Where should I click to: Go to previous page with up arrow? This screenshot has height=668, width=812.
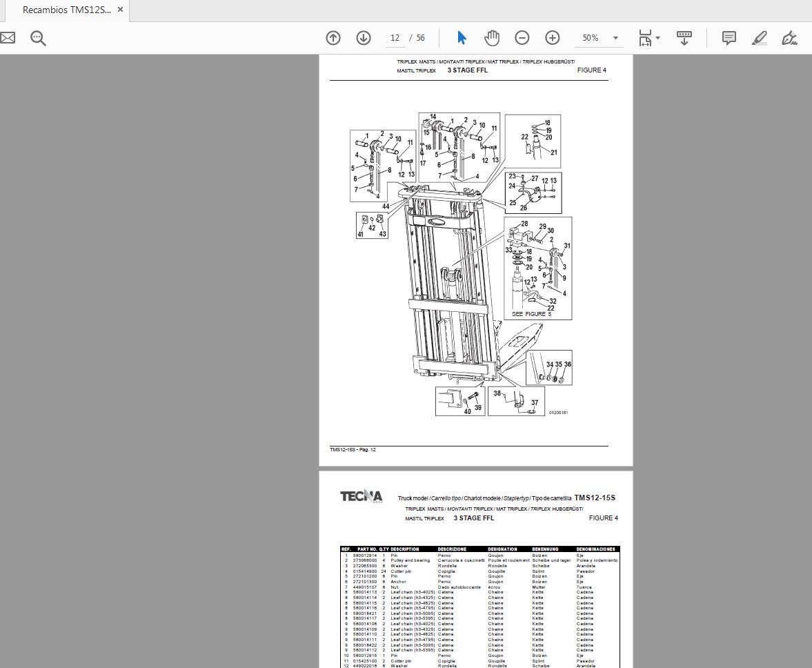pos(333,38)
